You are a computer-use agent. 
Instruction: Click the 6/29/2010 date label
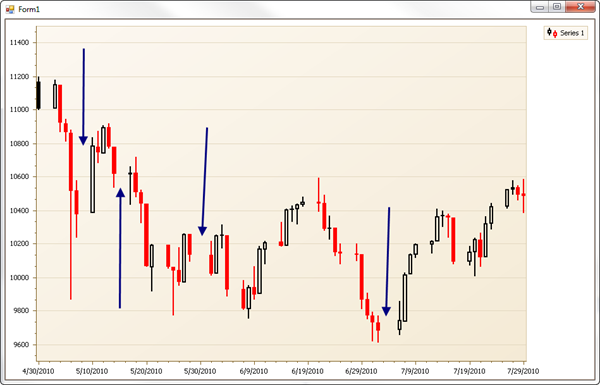click(x=362, y=371)
